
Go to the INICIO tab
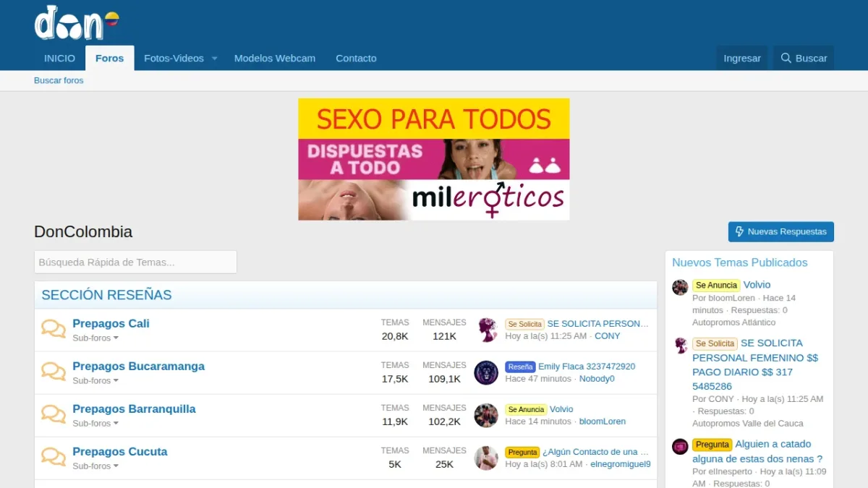59,59
